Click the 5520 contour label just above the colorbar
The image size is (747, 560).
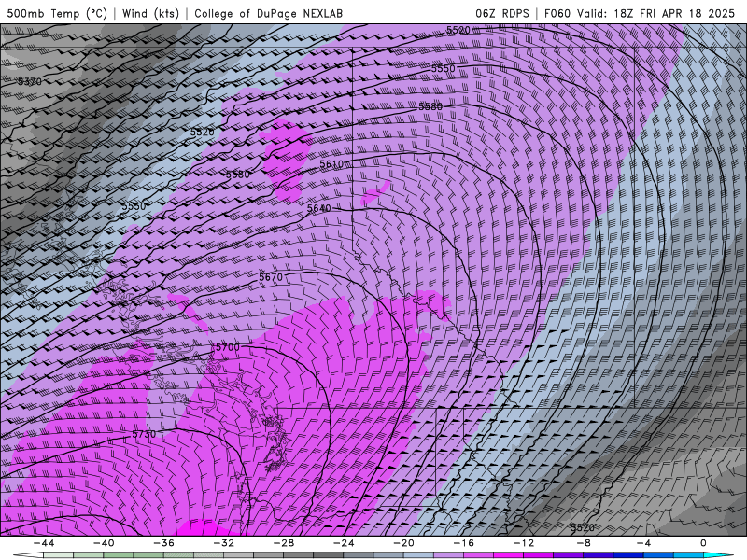583,527
